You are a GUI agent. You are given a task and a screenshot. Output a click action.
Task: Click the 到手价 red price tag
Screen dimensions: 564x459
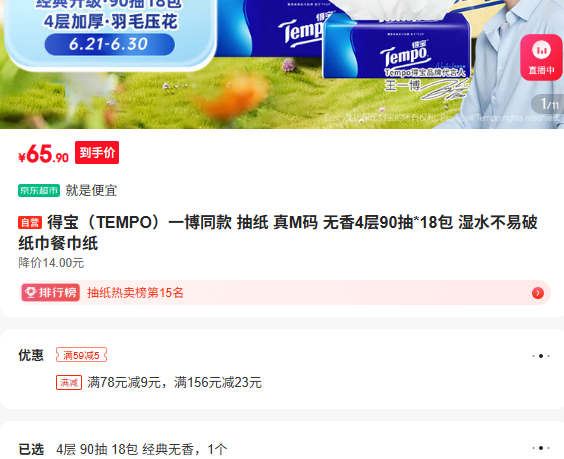pyautogui.click(x=97, y=153)
